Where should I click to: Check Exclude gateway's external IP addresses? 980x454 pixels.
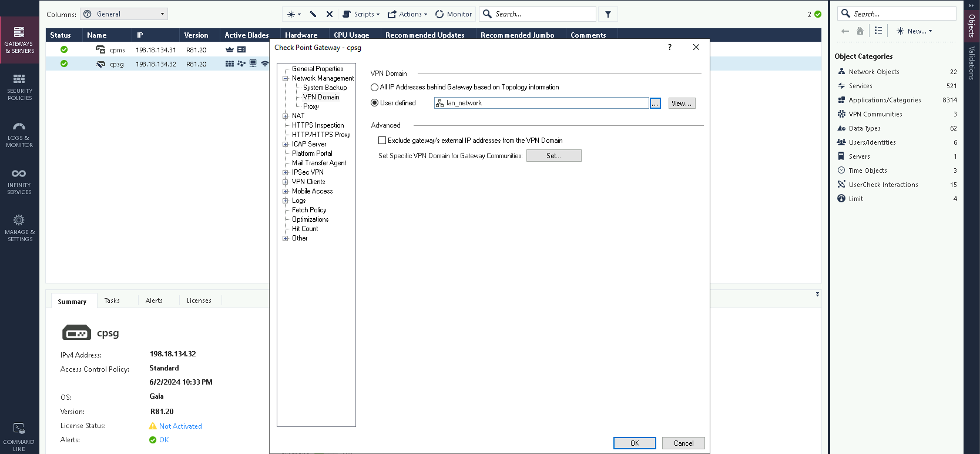(382, 141)
